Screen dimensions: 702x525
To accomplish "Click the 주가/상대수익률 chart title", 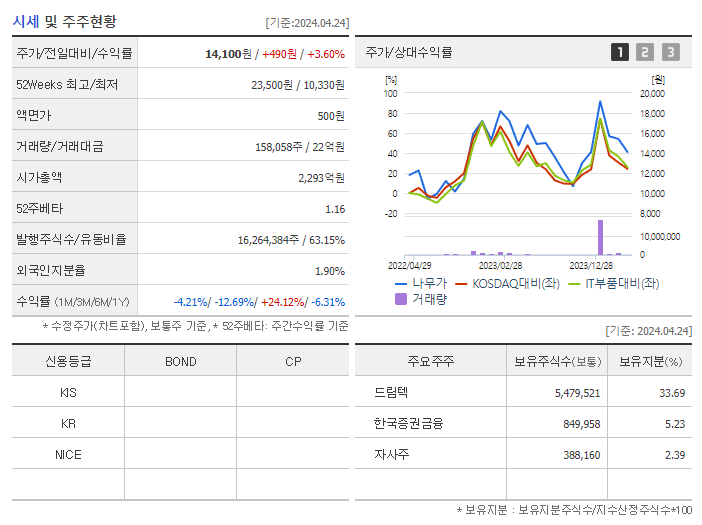I will click(409, 52).
